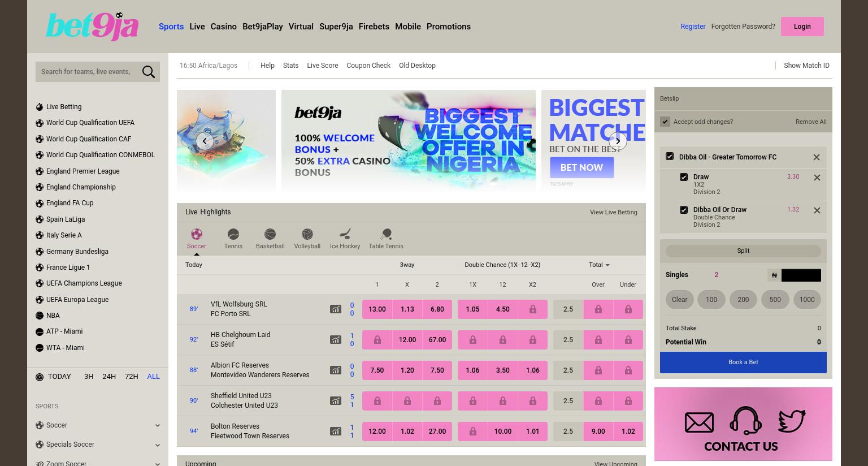868x466 pixels.
Task: Open the Virtual menu
Action: coord(301,27)
